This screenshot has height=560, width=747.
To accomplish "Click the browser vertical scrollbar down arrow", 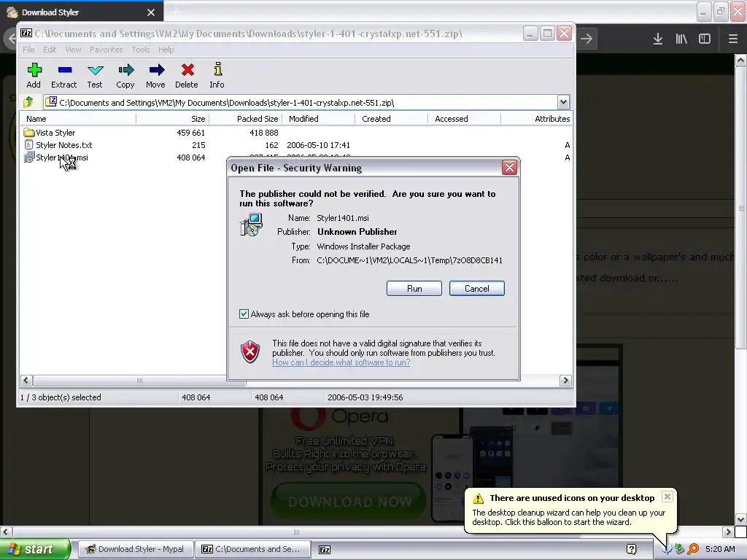I will [740, 519].
